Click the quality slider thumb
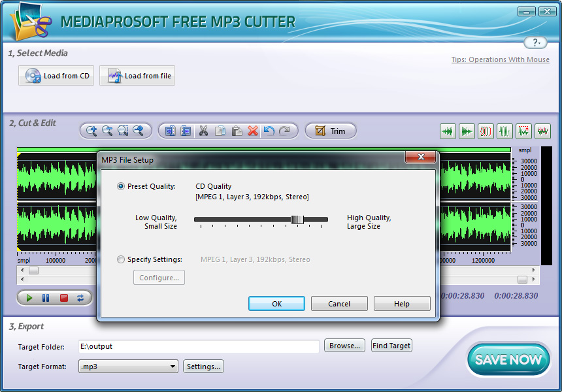The image size is (562, 392). coord(297,220)
